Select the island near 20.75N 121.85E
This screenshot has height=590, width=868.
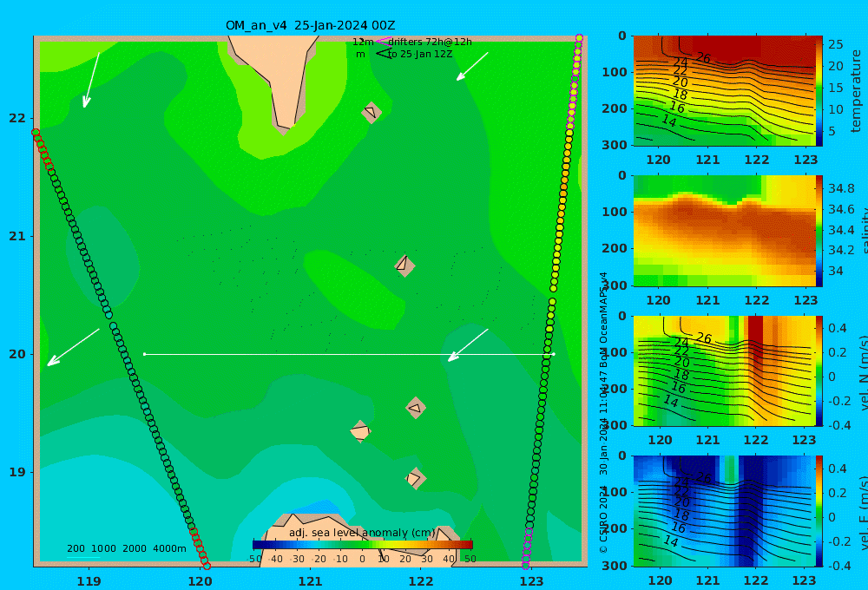point(404,265)
